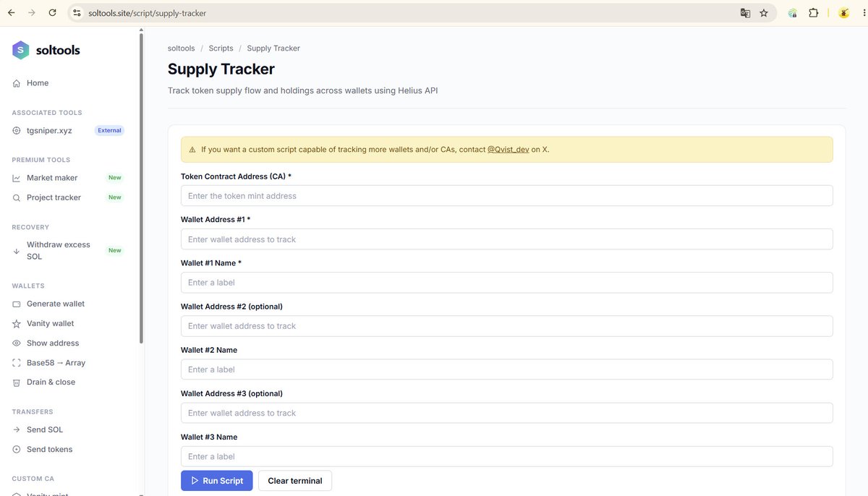This screenshot has width=868, height=496.
Task: Click the Drain & close trash icon
Action: click(x=17, y=382)
